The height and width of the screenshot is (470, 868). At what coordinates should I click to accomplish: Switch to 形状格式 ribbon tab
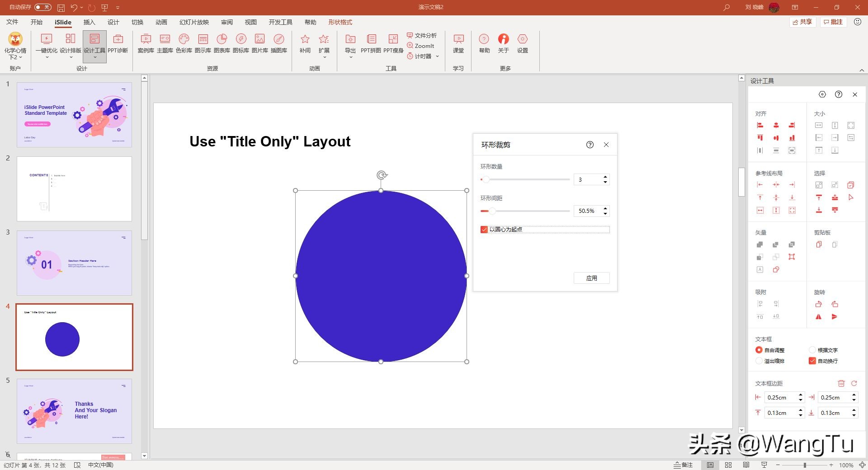pos(340,22)
